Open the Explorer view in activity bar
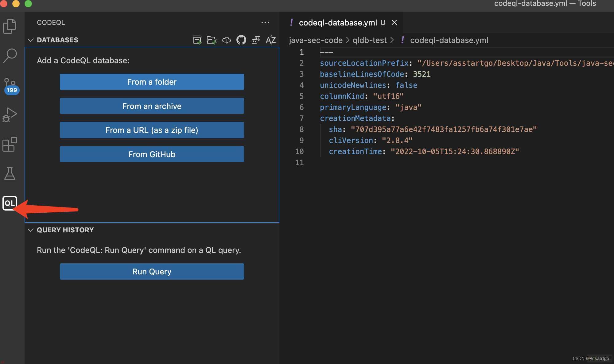The width and height of the screenshot is (614, 364). click(x=10, y=26)
